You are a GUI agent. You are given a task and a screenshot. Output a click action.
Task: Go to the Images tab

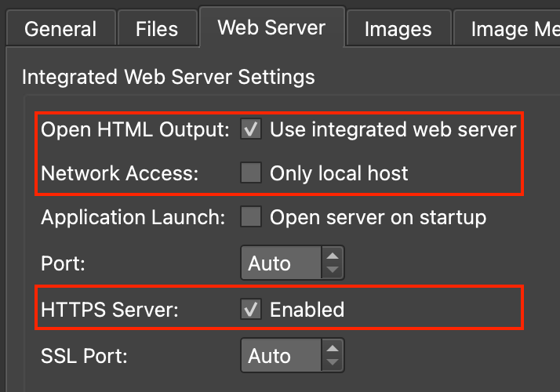point(398,30)
